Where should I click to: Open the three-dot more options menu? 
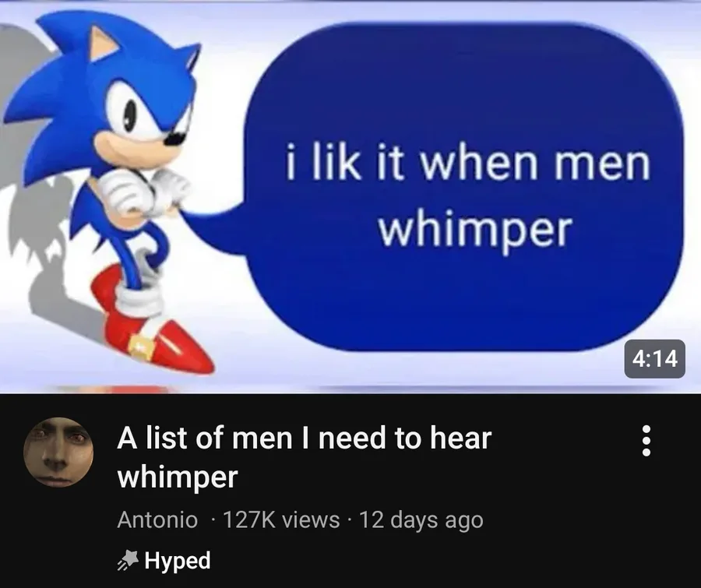click(646, 441)
